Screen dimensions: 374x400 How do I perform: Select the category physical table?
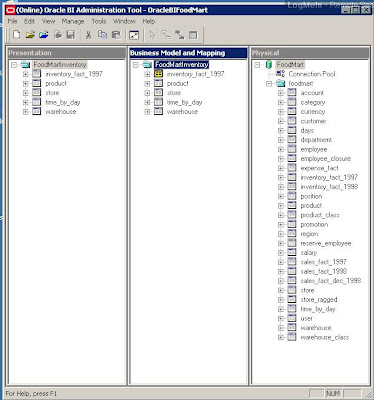(313, 102)
